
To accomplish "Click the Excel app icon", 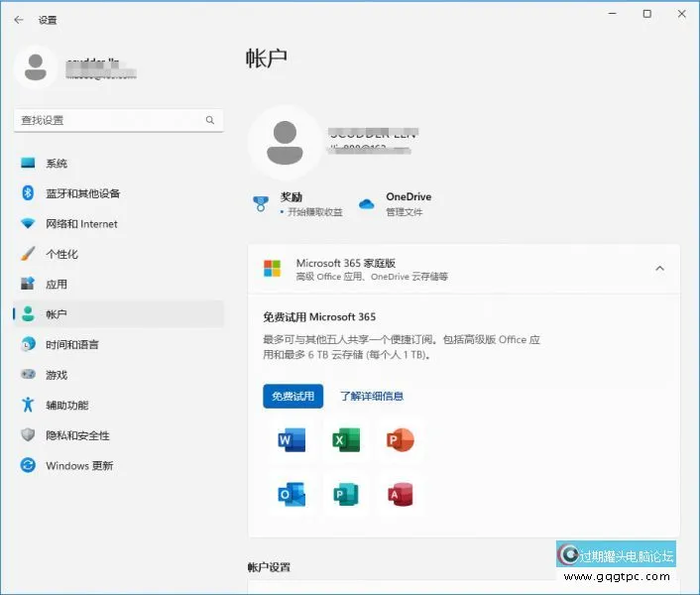I will point(346,440).
